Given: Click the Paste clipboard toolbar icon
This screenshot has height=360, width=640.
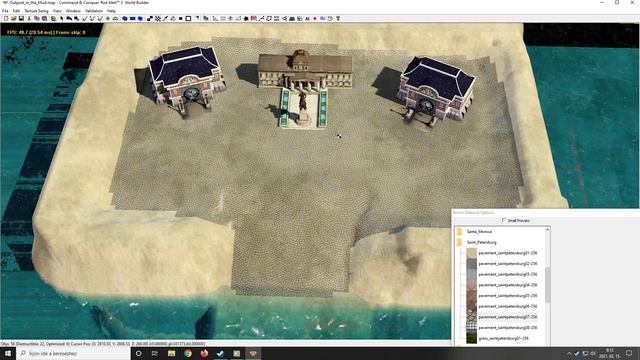Looking at the screenshot, I should pyautogui.click(x=44, y=18).
